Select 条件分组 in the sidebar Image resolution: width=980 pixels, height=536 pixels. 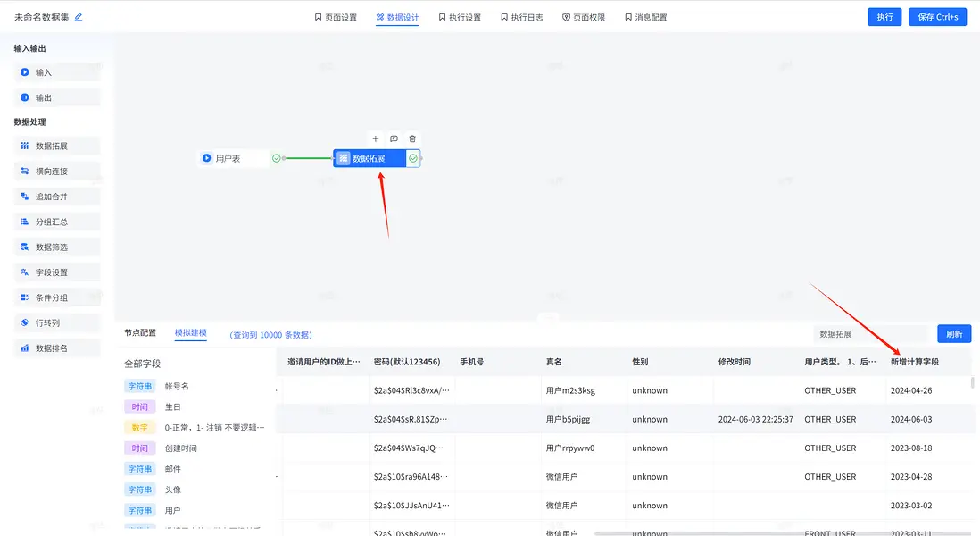point(57,297)
